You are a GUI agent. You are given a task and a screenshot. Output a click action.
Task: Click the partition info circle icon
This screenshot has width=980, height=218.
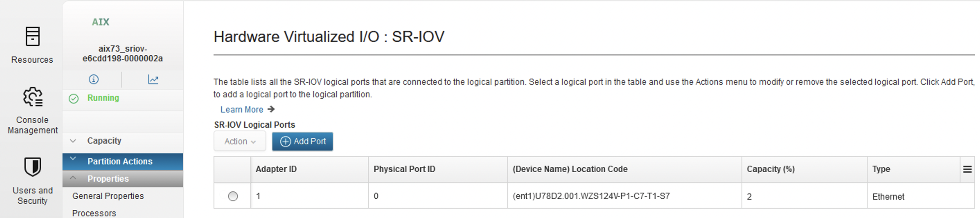[94, 79]
